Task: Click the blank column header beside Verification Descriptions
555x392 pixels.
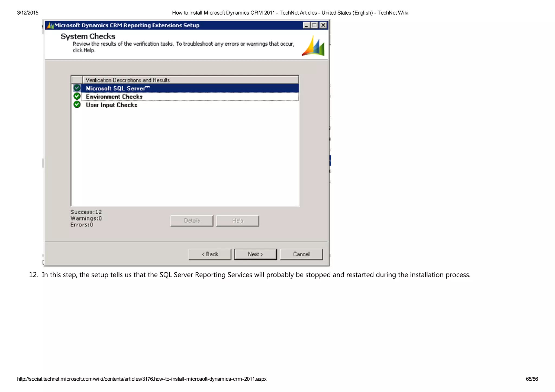Action: coord(77,80)
